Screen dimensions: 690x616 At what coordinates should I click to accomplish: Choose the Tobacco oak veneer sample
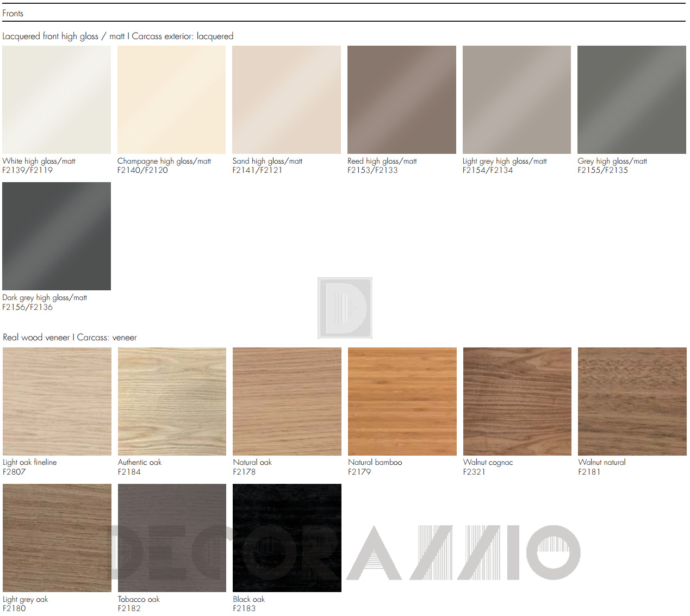(x=172, y=538)
